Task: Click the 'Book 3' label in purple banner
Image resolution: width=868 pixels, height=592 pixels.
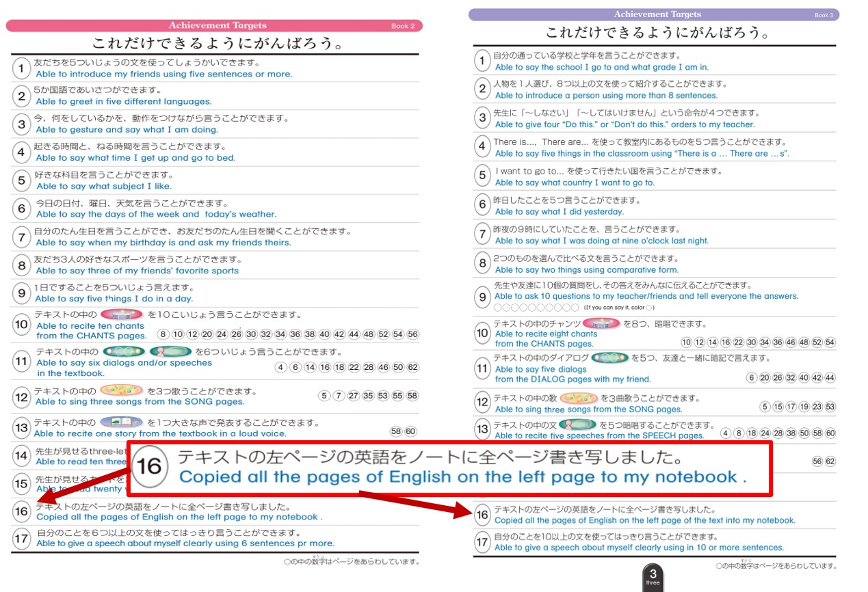Action: (x=824, y=15)
